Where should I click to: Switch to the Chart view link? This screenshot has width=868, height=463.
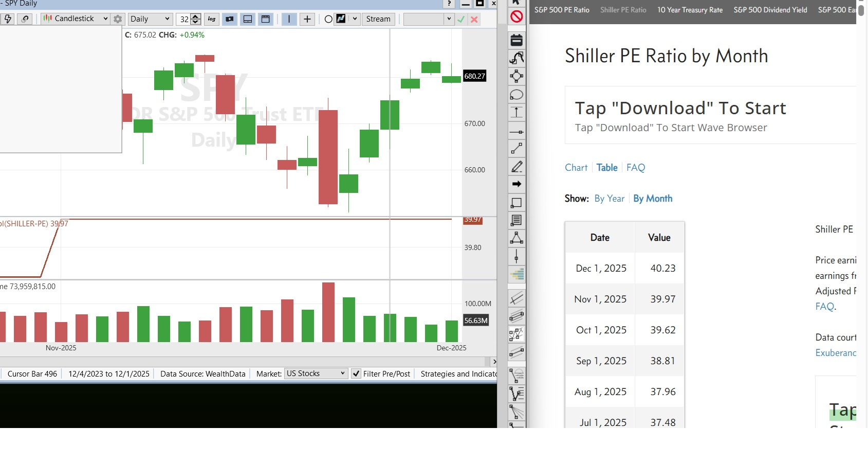pyautogui.click(x=576, y=168)
